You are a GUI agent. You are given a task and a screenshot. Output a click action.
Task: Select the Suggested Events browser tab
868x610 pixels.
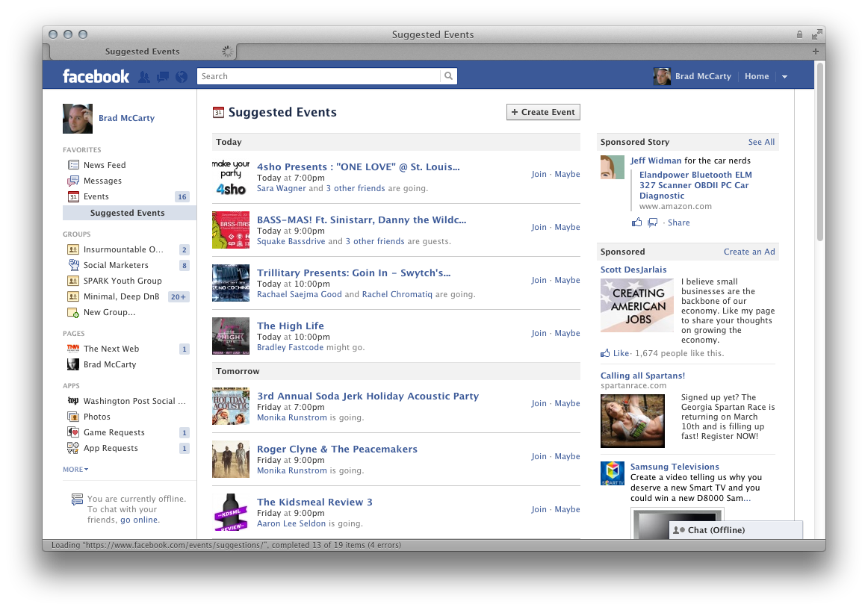(143, 52)
